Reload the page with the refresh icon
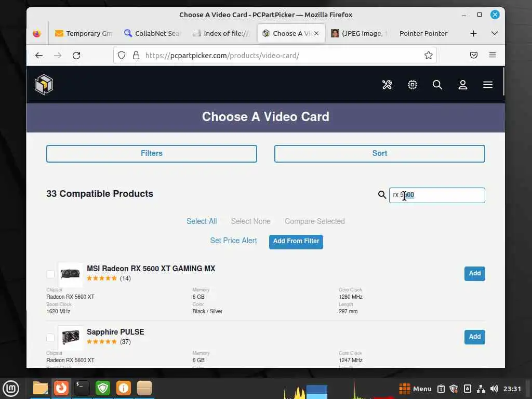 [x=76, y=55]
